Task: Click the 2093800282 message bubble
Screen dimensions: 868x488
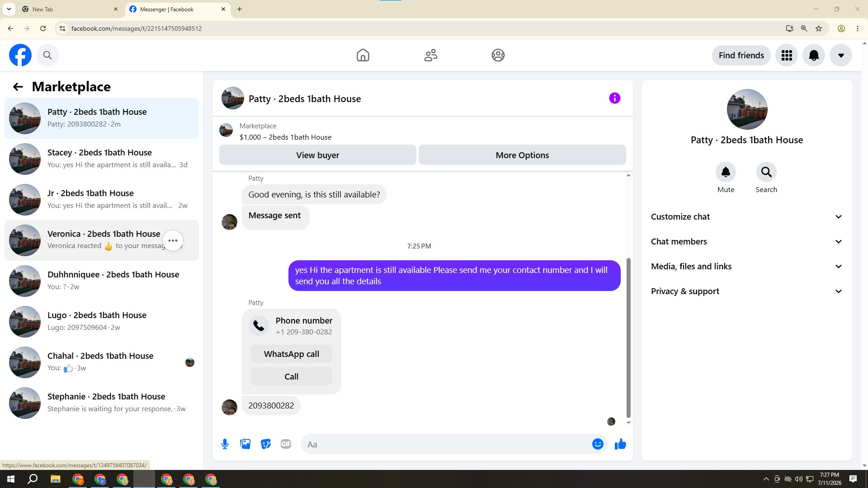Action: click(x=271, y=405)
